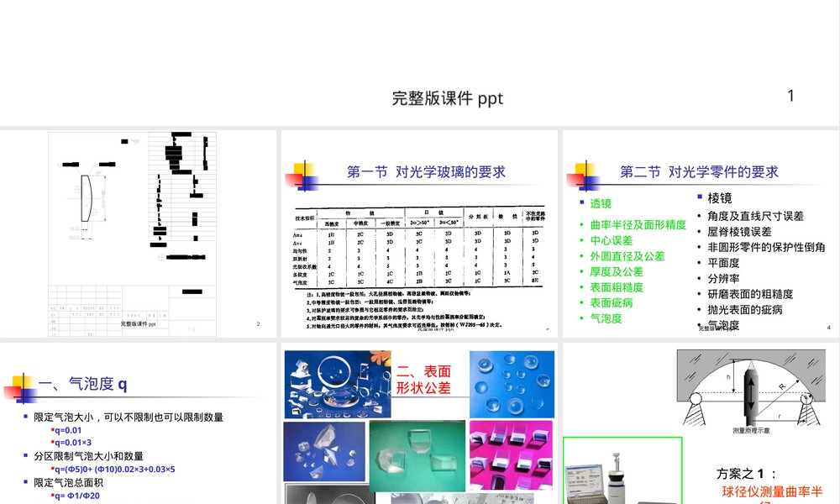The width and height of the screenshot is (840, 504).
Task: Click the optical glass requirements table
Action: click(x=419, y=248)
